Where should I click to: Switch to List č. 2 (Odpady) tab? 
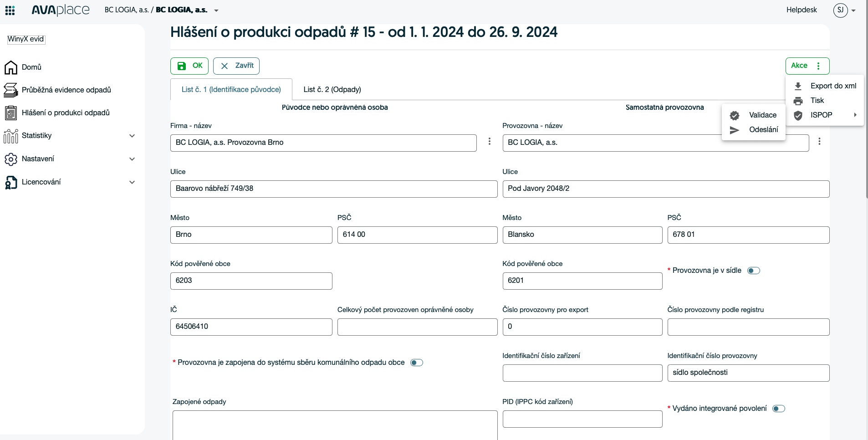tap(332, 89)
